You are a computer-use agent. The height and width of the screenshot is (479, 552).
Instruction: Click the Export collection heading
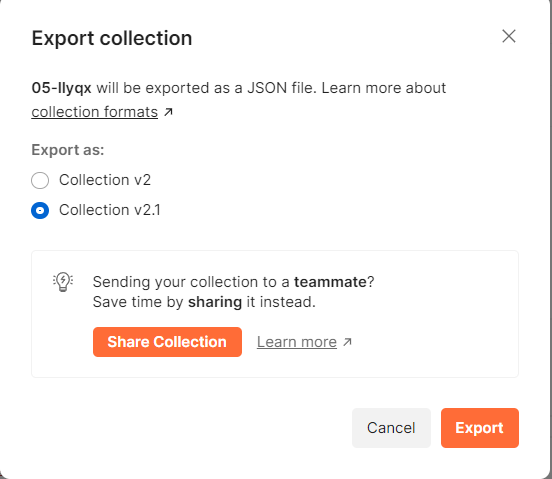click(x=112, y=38)
